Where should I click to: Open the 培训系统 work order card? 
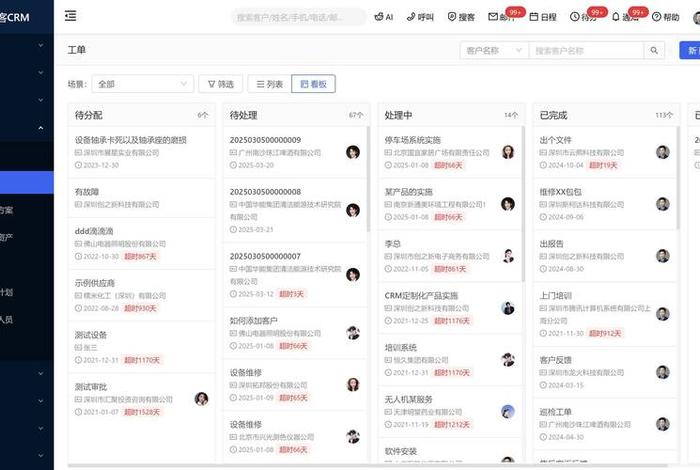pos(450,359)
